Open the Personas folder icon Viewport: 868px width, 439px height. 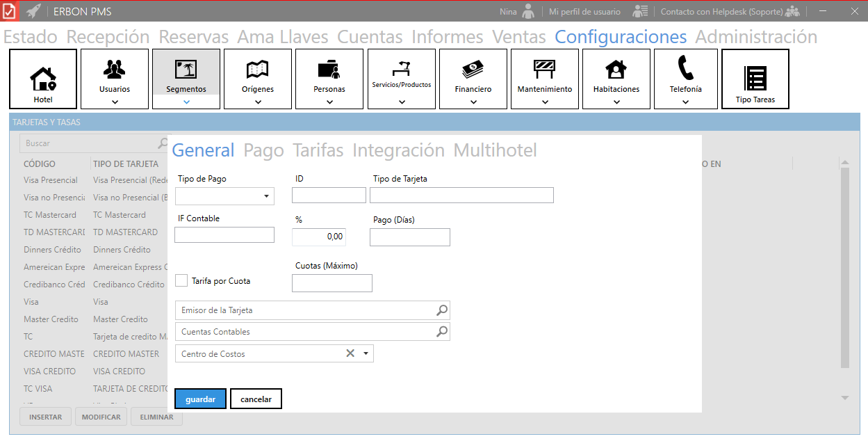pos(329,69)
